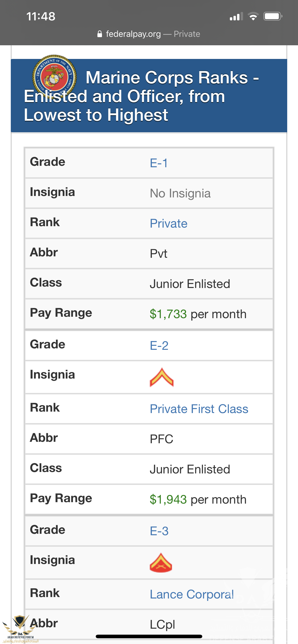
Task: Tap the battery indicator icon
Action: pos(273,17)
